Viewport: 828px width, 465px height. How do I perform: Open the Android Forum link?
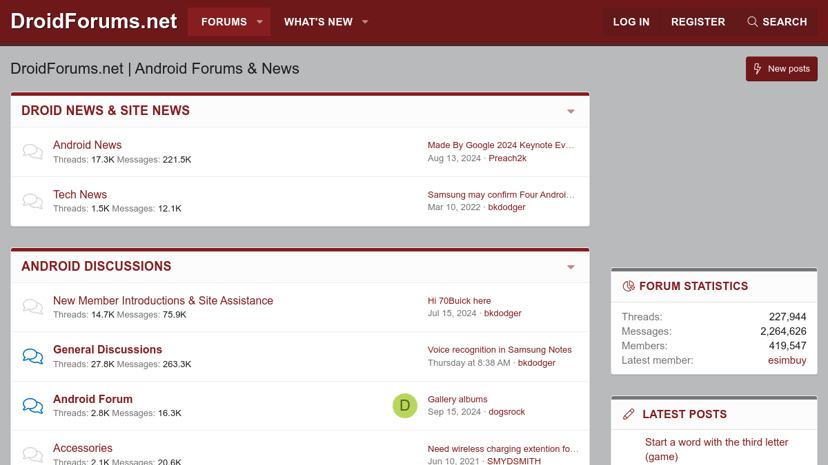tap(92, 399)
